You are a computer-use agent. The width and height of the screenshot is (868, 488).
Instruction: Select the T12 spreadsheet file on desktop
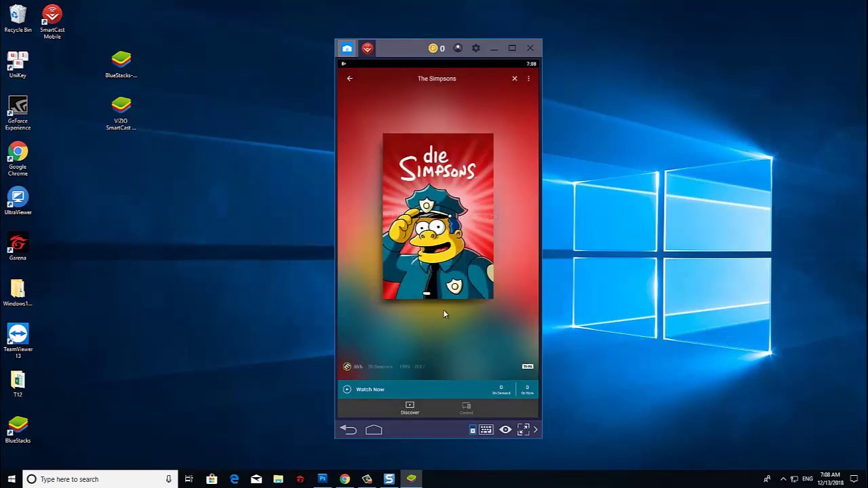point(18,384)
